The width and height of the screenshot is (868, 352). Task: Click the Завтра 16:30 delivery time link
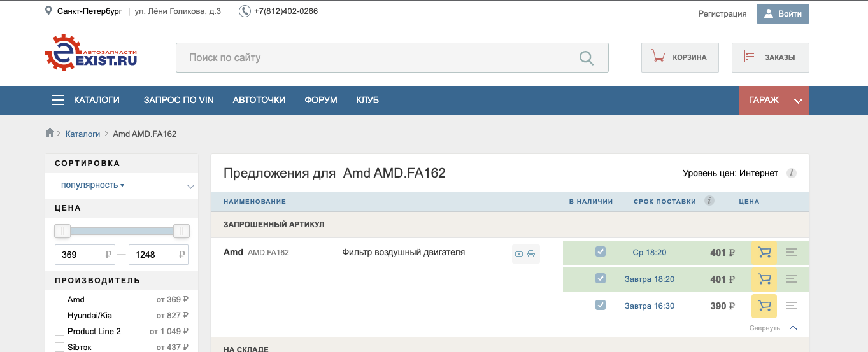[650, 306]
